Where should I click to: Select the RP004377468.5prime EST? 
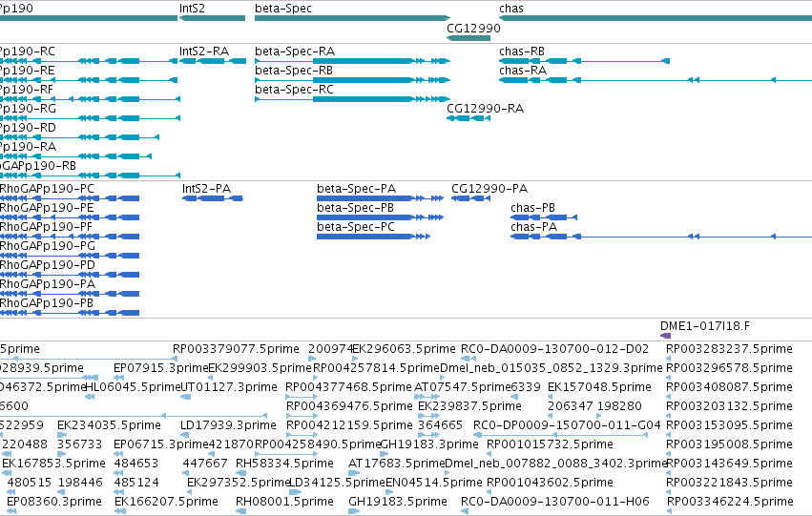pos(302,397)
